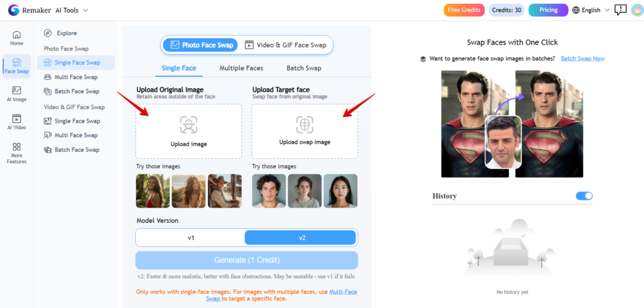Click the 'Upload Original Image' heading
This screenshot has width=644, height=308.
click(x=170, y=89)
